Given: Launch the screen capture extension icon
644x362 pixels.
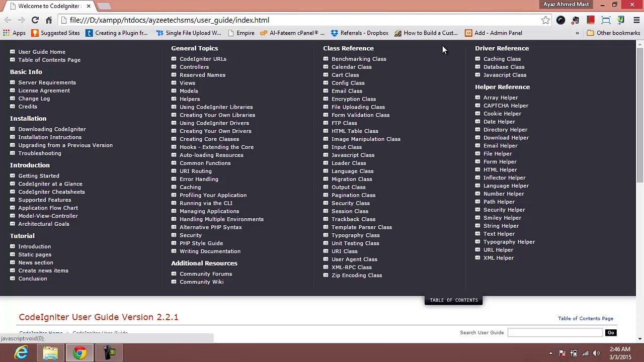Looking at the screenshot, I should coord(606,20).
